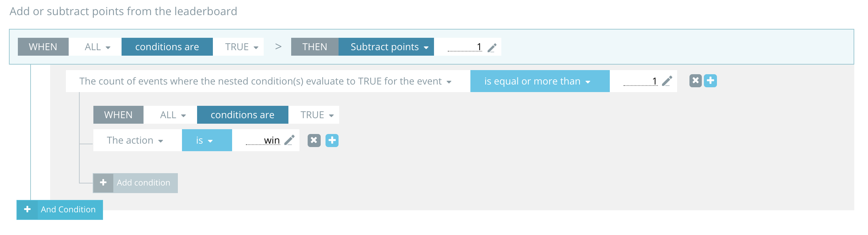Open the top-level ALL dropdown
868x235 pixels.
(x=97, y=47)
